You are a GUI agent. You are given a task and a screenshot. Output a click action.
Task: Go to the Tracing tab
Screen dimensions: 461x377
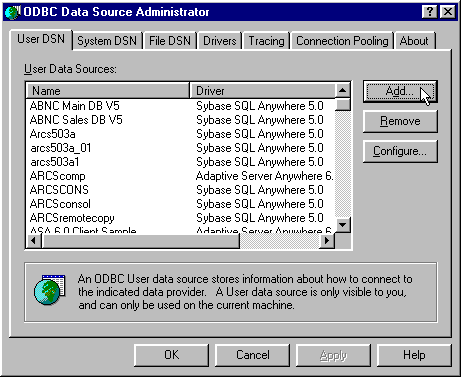[x=266, y=41]
